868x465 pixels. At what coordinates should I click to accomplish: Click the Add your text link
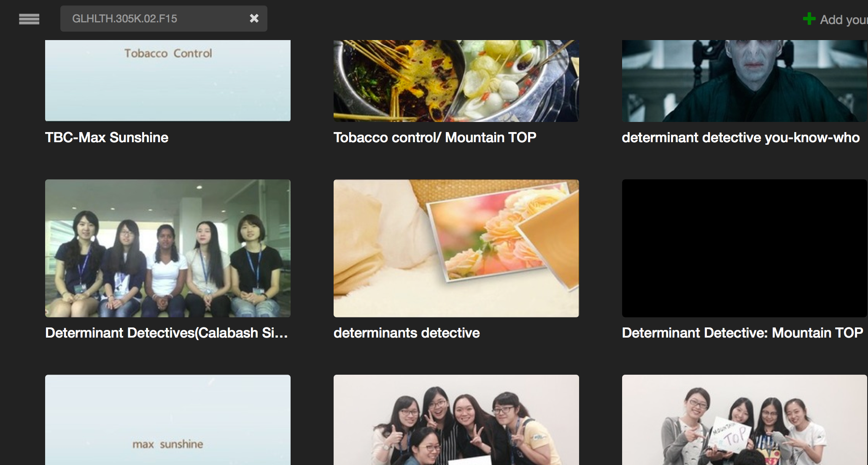point(844,20)
